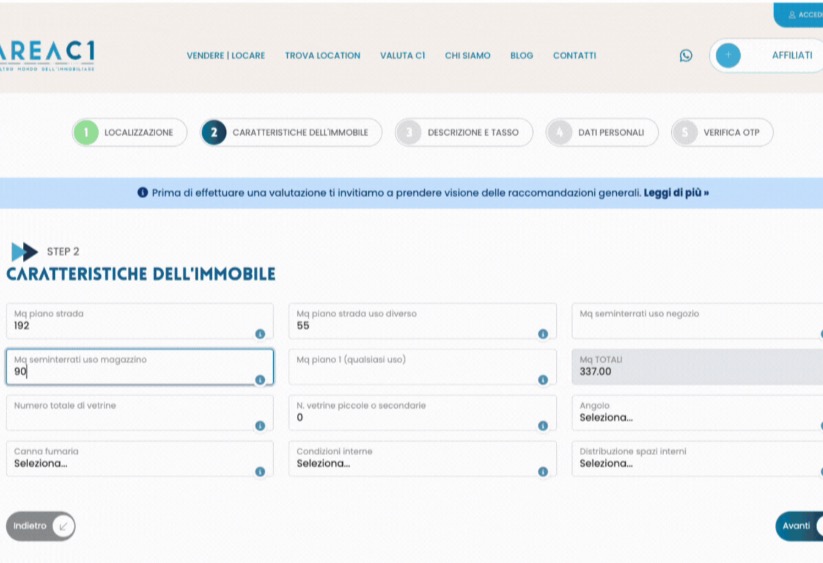Show info for Condizioni interne field
The height and width of the screenshot is (563, 823).
tap(543, 472)
